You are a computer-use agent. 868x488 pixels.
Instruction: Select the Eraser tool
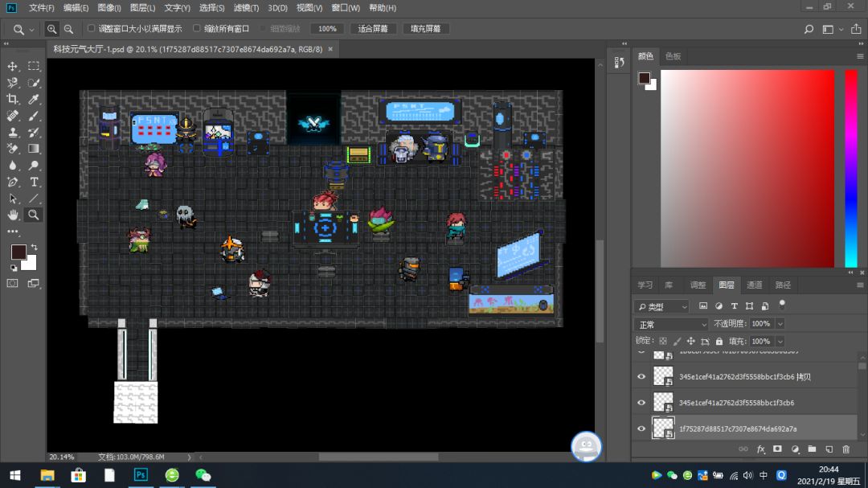pyautogui.click(x=12, y=149)
